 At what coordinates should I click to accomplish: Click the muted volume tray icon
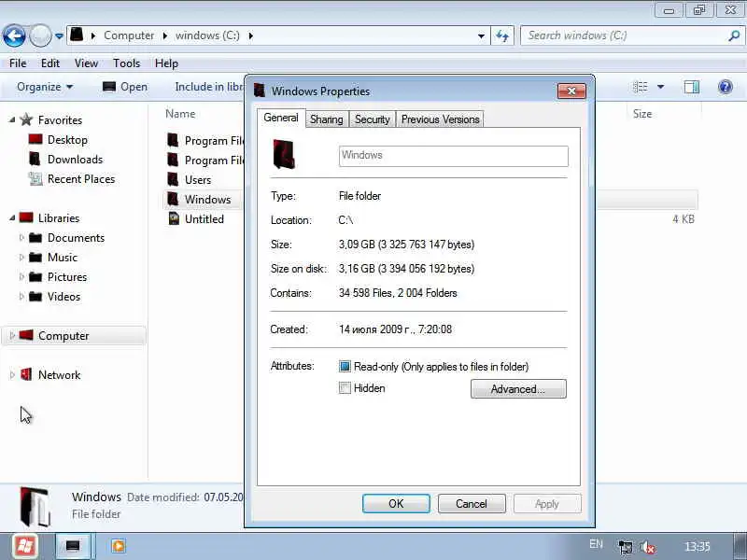[648, 547]
